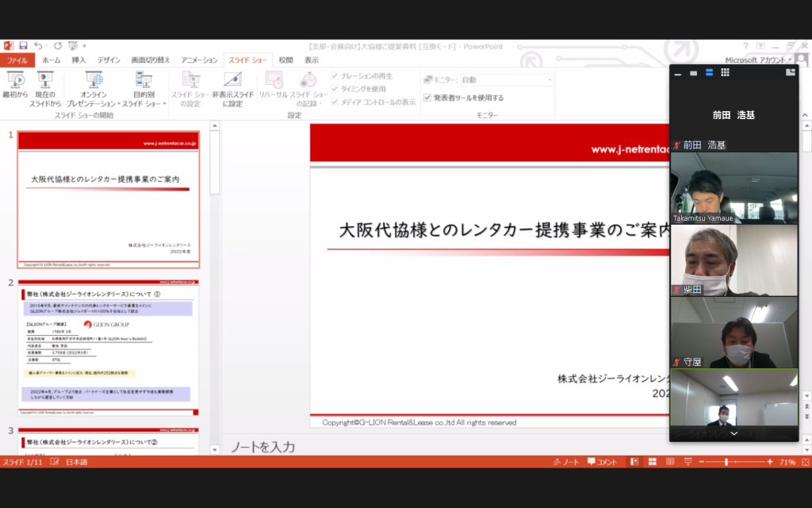Click the Undo arrow icon
The height and width of the screenshot is (508, 812).
[38, 45]
